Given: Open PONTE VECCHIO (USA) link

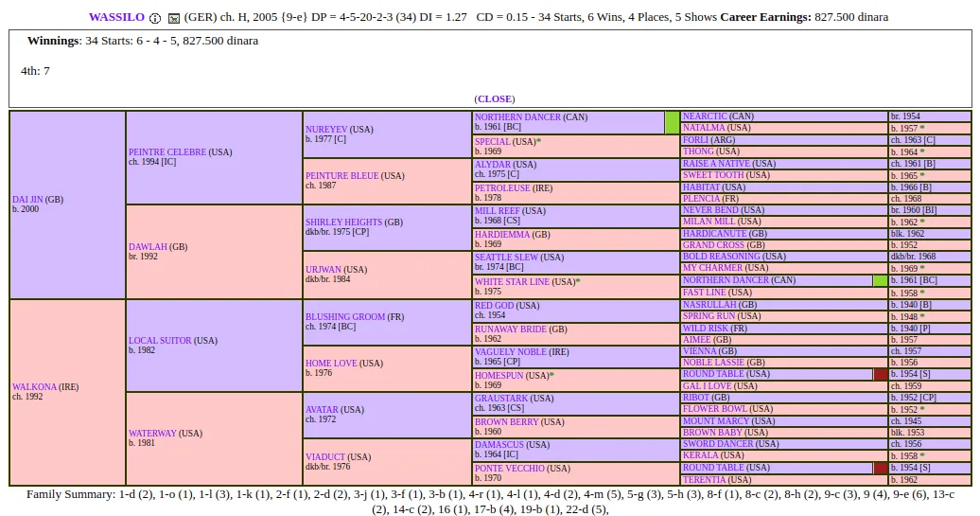Looking at the screenshot, I should click(509, 469).
